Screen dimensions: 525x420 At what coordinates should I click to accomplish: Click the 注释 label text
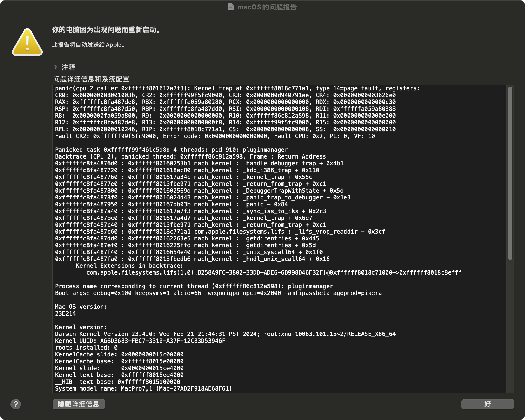pos(68,67)
